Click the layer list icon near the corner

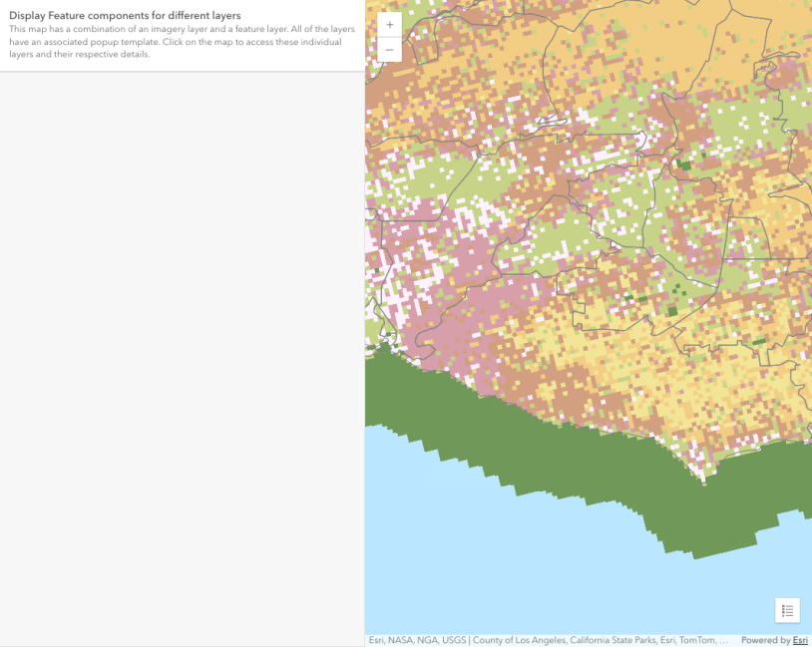click(787, 610)
